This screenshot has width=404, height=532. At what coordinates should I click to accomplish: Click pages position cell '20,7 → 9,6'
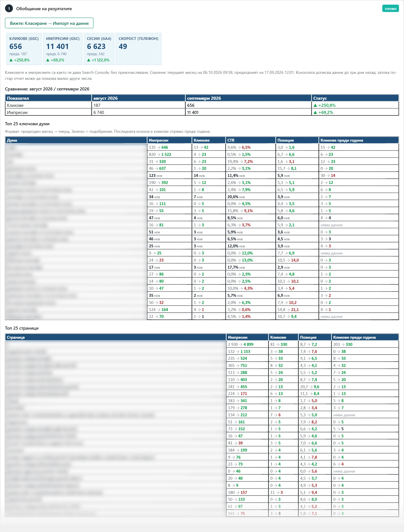[x=315, y=387]
